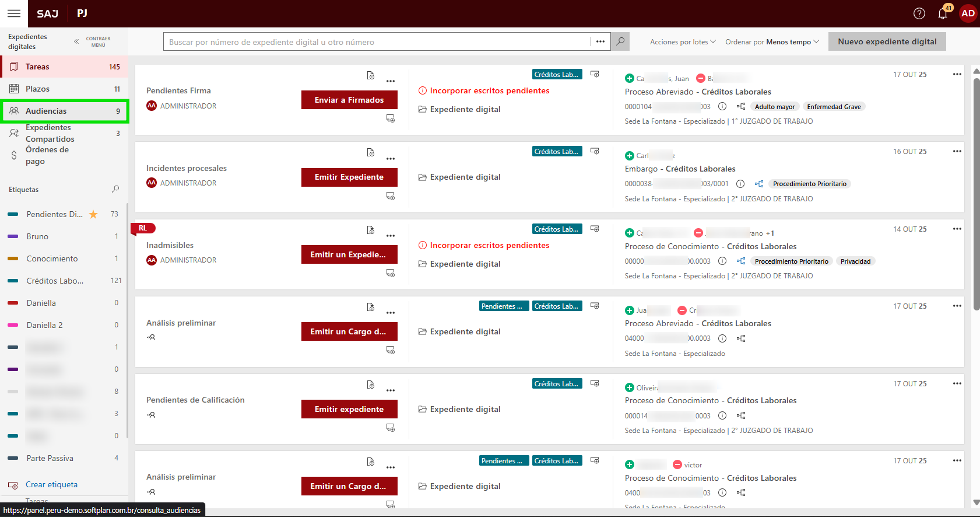The width and height of the screenshot is (980, 517).
Task: Click the Crear etiqueta link
Action: click(x=51, y=484)
